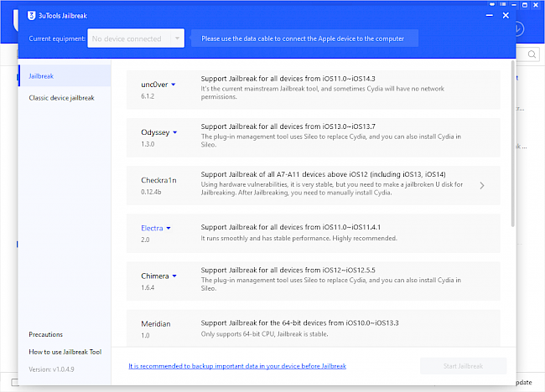Select the Electra jailbreak tool name
This screenshot has height=392, width=545.
click(x=152, y=228)
